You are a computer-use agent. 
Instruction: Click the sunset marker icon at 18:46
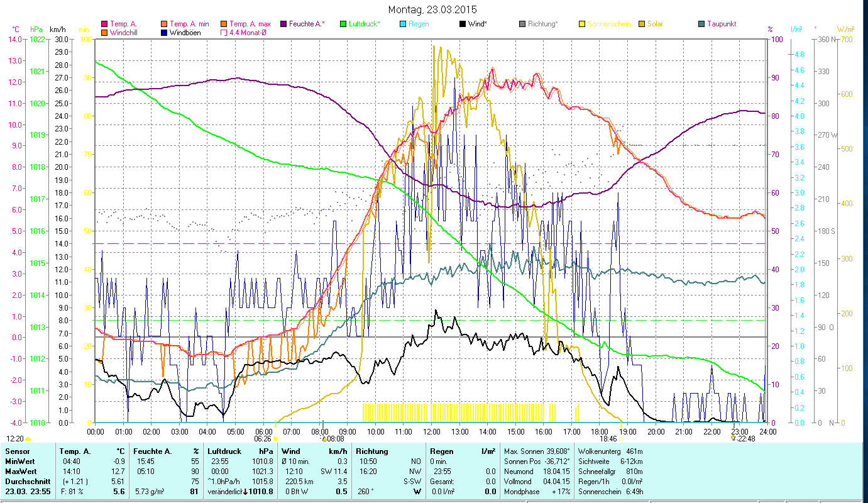pyautogui.click(x=622, y=439)
